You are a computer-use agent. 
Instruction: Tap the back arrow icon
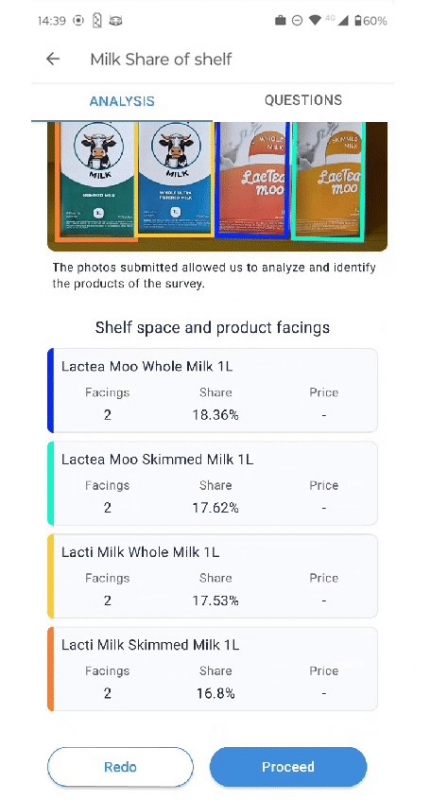coord(53,59)
